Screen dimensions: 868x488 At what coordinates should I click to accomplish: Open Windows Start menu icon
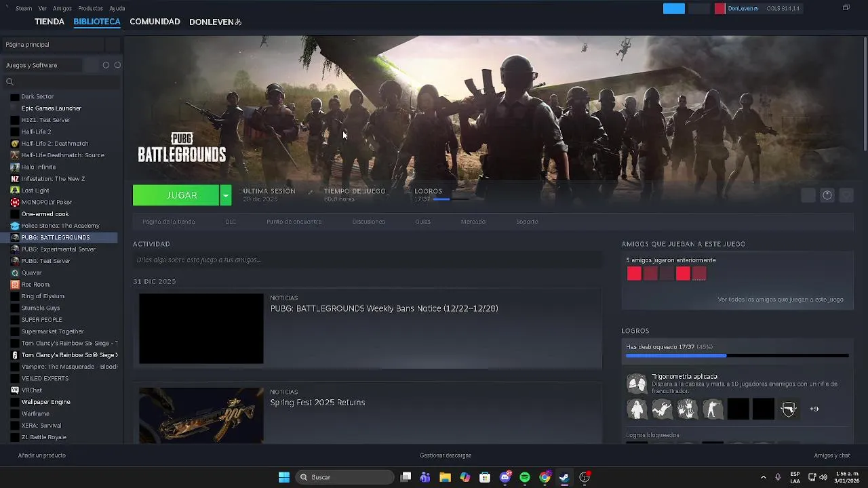(284, 477)
